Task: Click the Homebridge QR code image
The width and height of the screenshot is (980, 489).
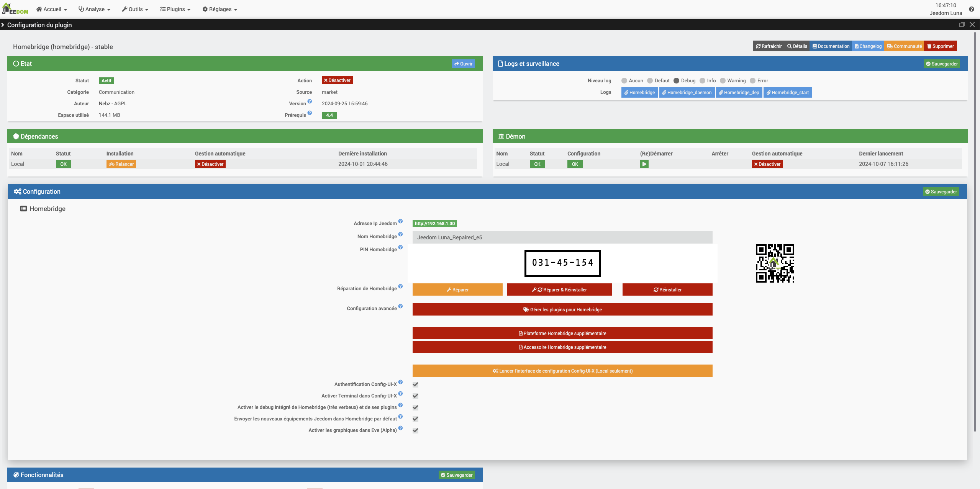Action: click(775, 263)
